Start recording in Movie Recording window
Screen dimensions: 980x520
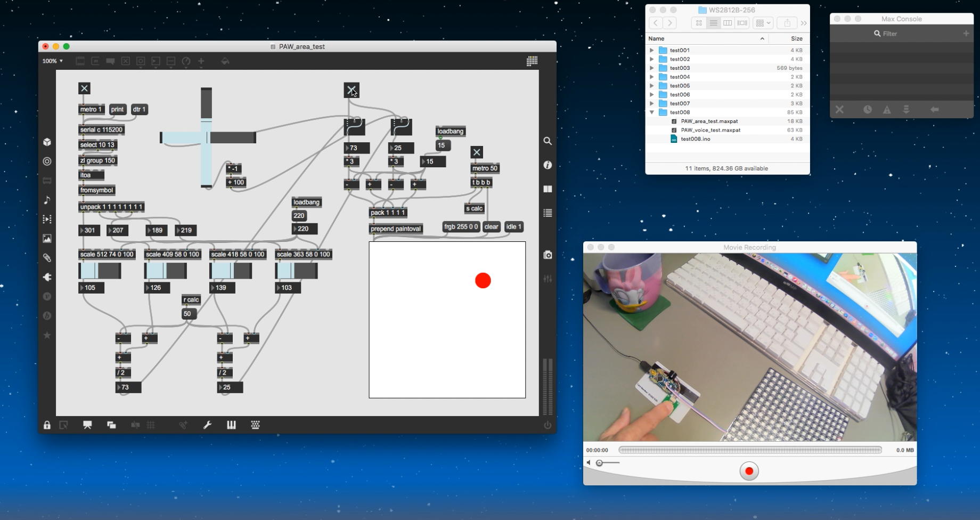click(749, 471)
